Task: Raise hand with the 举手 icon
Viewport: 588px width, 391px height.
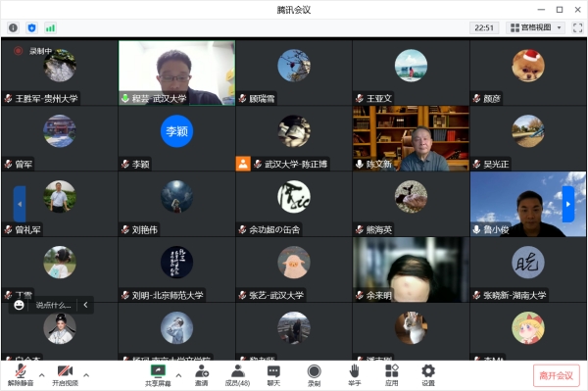Action: coord(354,375)
